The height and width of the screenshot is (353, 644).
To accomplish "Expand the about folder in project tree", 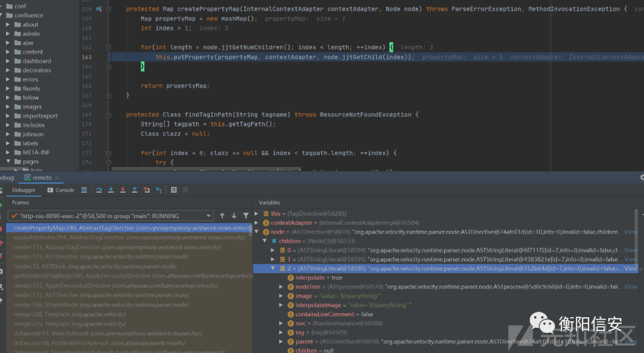I will pyautogui.click(x=8, y=24).
